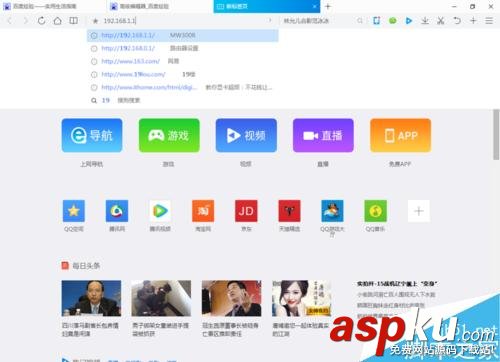Close the active blue tab
500x362 pixels.
[x=314, y=6]
